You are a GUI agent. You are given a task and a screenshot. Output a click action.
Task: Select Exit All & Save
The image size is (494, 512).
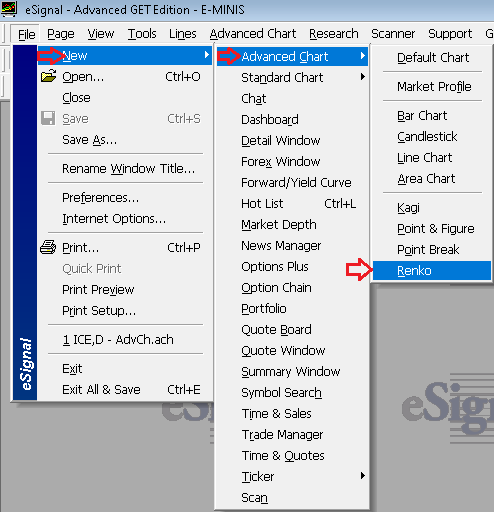coord(125,390)
